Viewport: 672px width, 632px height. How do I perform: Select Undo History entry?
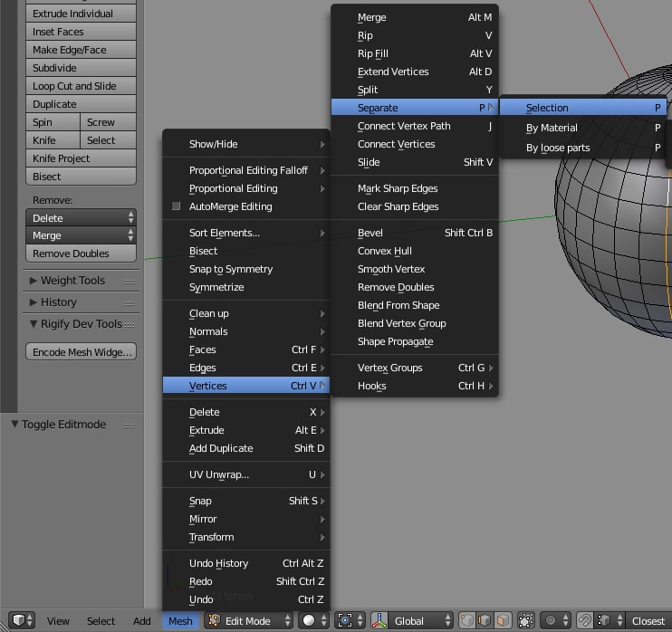coord(246,563)
